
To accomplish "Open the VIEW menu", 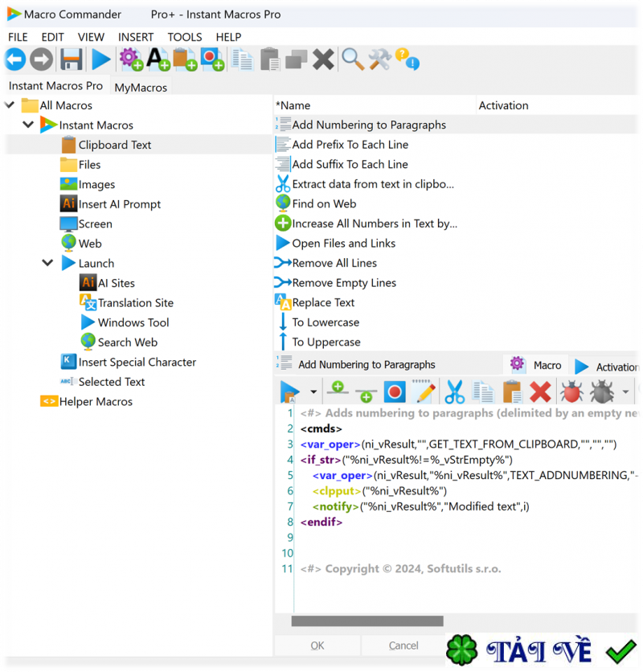I will click(x=91, y=37).
